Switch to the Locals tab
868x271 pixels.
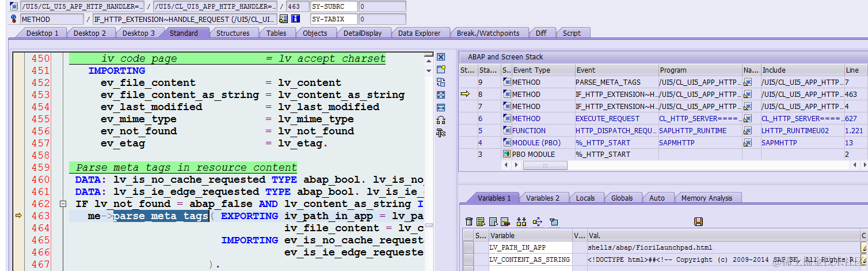pyautogui.click(x=585, y=198)
